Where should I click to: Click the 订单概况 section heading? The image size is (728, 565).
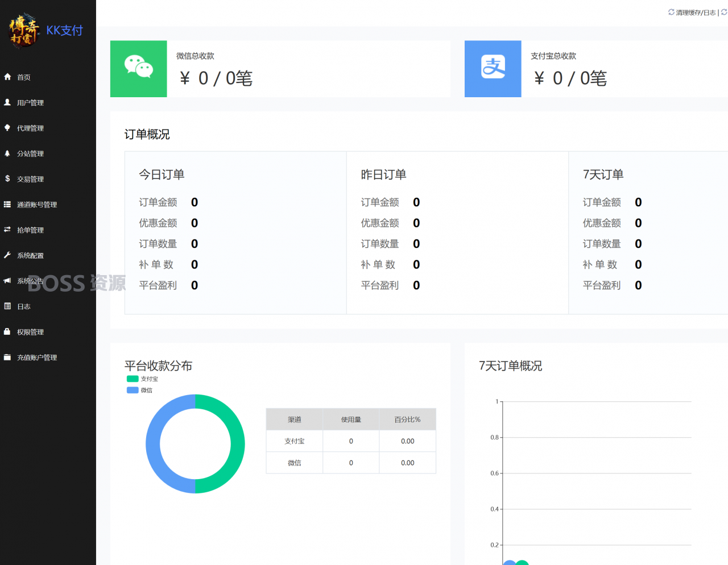(x=147, y=134)
